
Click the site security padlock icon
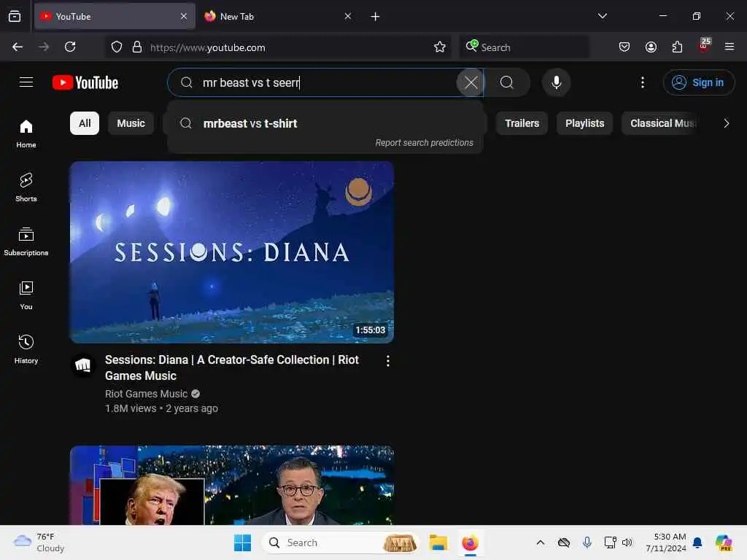pyautogui.click(x=137, y=47)
